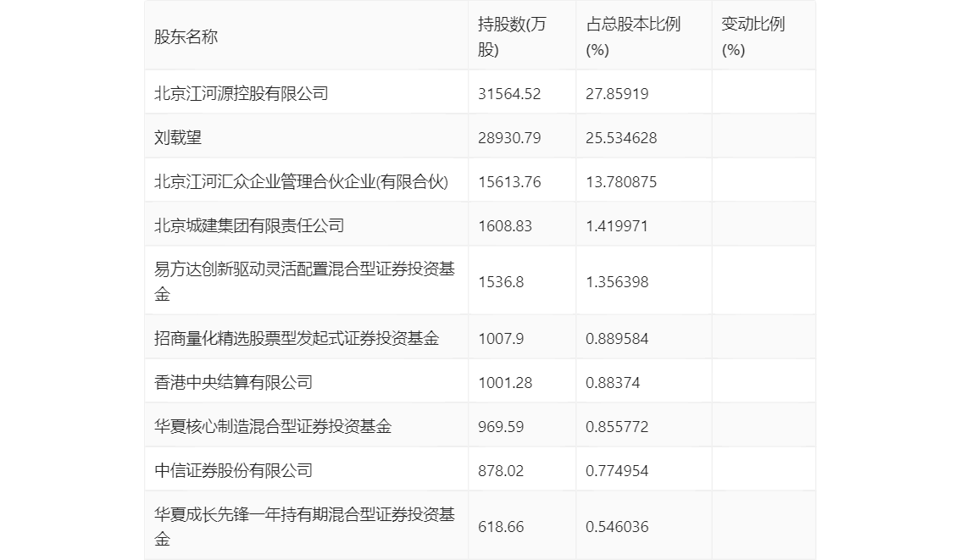
Task: Click the 变动比例(%) column header
Action: [753, 36]
